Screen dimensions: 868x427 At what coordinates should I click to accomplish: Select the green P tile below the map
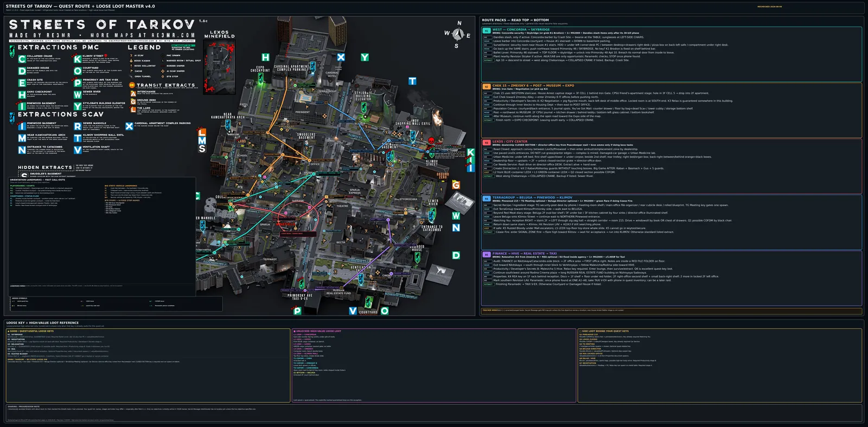297,311
